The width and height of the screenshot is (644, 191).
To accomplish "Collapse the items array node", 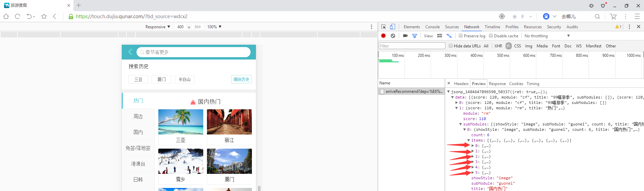I will pyautogui.click(x=469, y=140).
